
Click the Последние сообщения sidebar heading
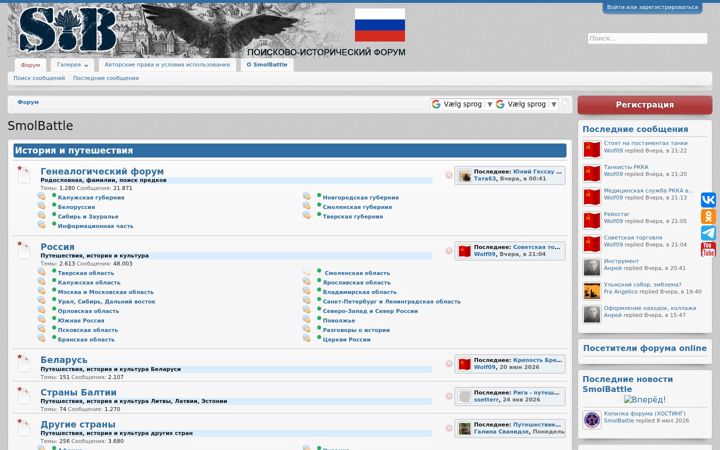(x=635, y=129)
